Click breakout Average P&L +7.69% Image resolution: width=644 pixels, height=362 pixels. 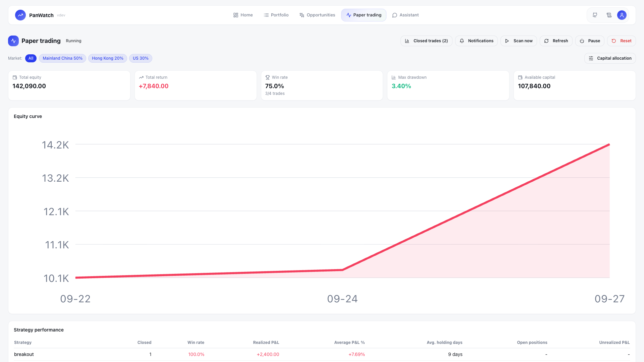[x=357, y=354]
